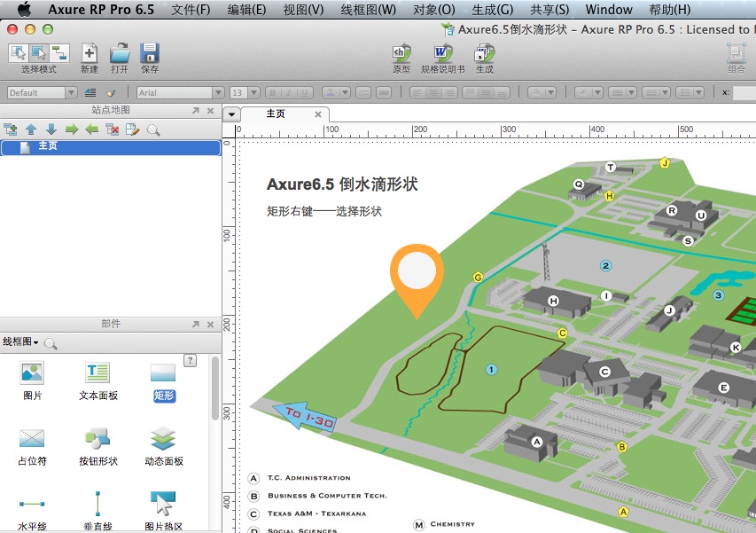Open the 线框图 widget library dropdown
This screenshot has width=756, height=533.
click(x=20, y=342)
